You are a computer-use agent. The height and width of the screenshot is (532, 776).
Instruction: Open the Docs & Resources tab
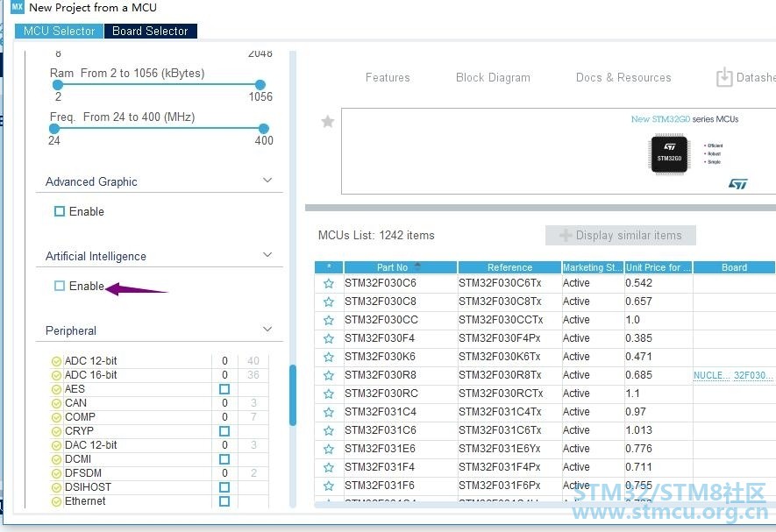pyautogui.click(x=623, y=78)
